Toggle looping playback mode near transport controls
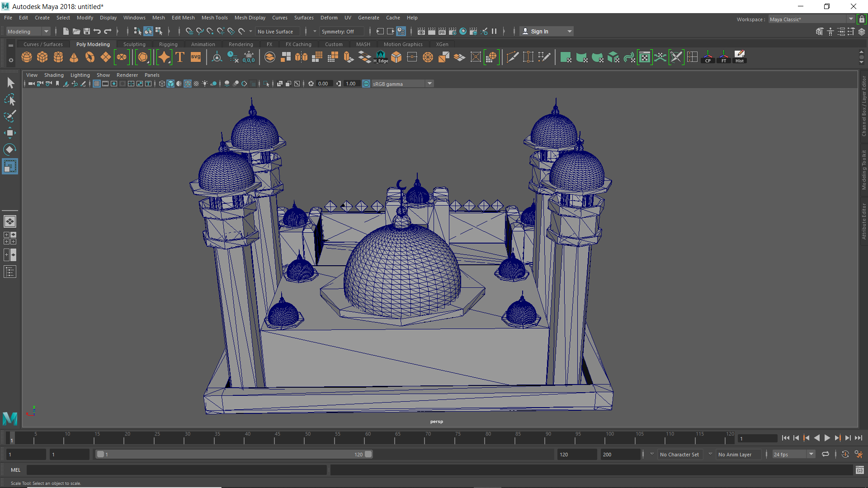 pos(826,454)
